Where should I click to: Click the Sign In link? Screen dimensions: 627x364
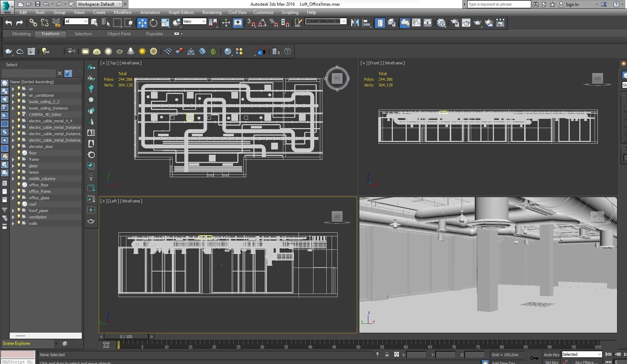pos(572,4)
